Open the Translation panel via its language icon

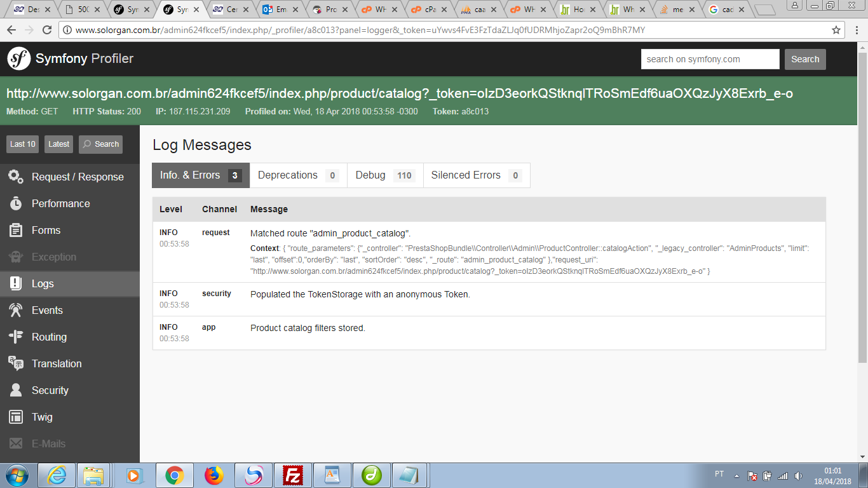[x=16, y=363]
